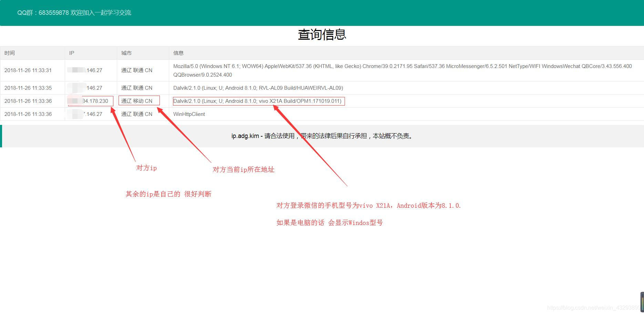
Task: Select the Mozilla/5.0 Windows NT 6.1 user agent
Action: tap(402, 70)
